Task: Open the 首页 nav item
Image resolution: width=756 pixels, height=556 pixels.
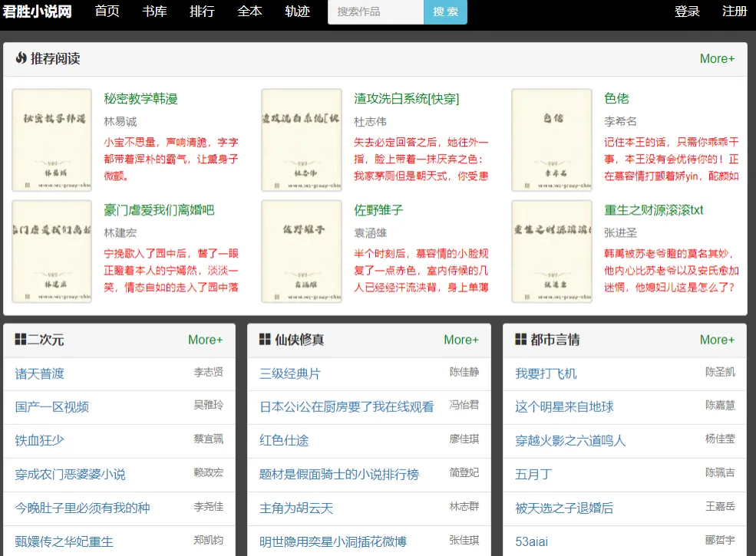Action: tap(107, 11)
